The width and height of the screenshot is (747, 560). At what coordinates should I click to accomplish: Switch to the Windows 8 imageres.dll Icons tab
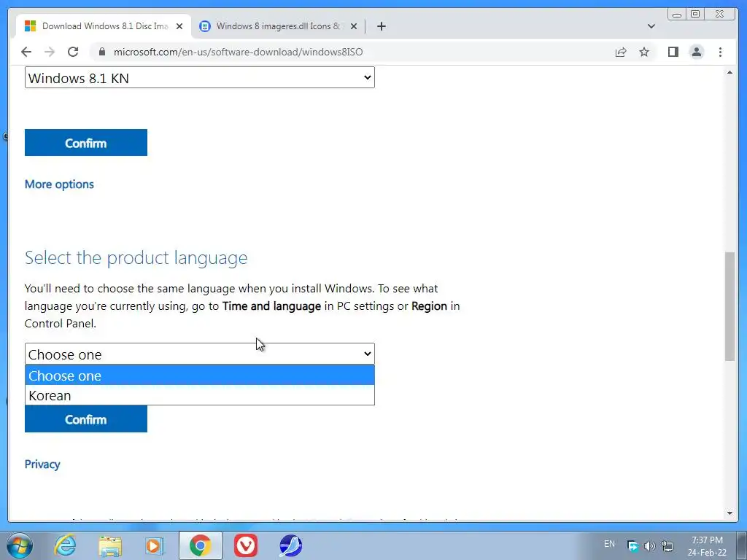click(x=278, y=26)
